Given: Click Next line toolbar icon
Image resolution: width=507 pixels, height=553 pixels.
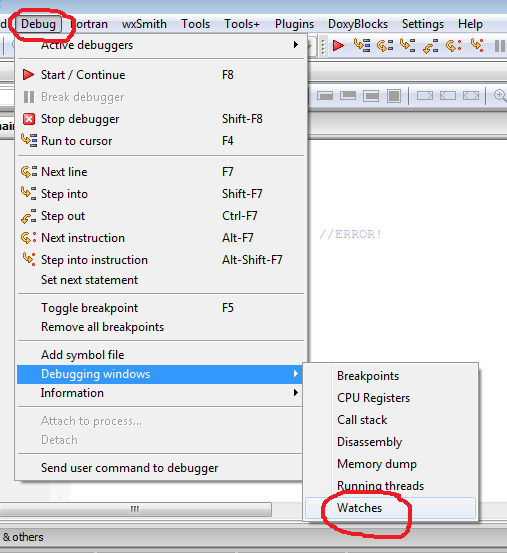Looking at the screenshot, I should [385, 45].
